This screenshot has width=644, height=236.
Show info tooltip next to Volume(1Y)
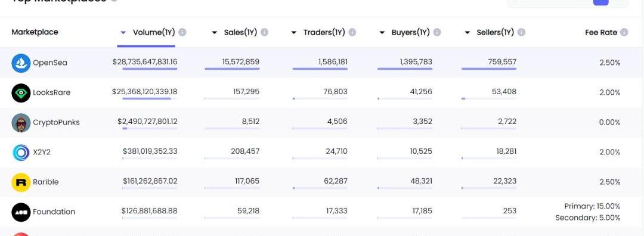click(x=182, y=32)
